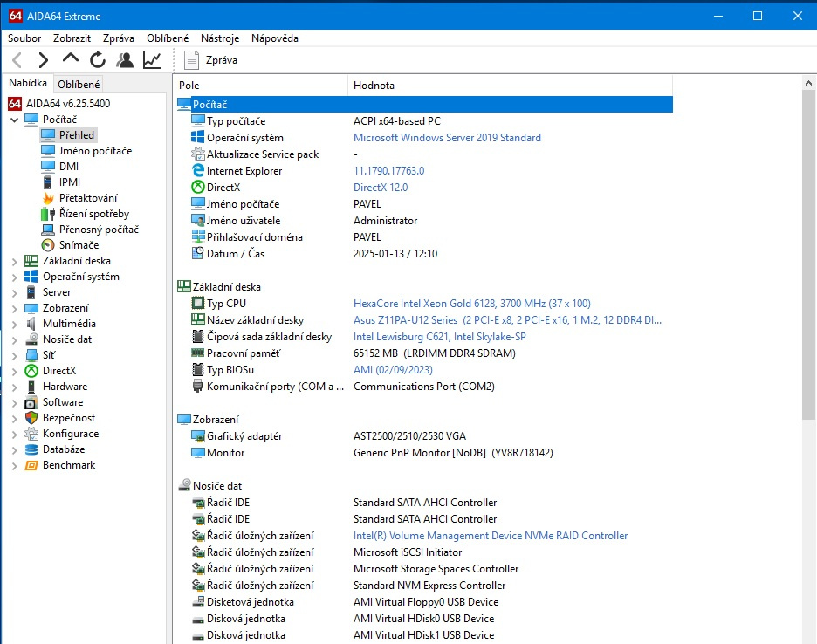Click the Internet Explorer row icon
The height and width of the screenshot is (644, 817).
198,170
